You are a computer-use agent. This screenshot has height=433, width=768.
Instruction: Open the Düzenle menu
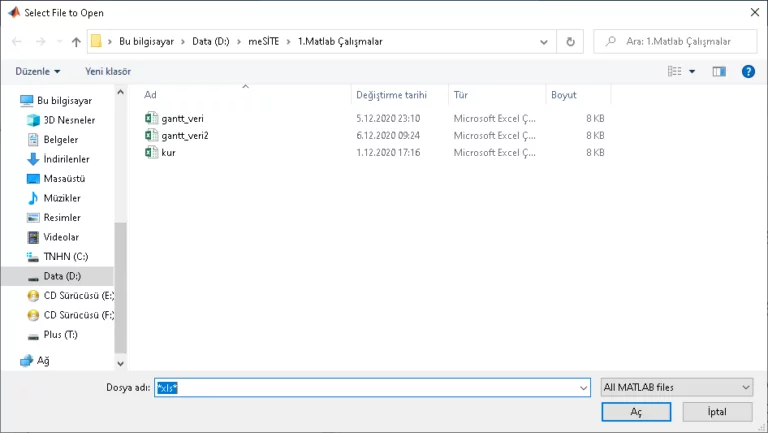pyautogui.click(x=38, y=72)
